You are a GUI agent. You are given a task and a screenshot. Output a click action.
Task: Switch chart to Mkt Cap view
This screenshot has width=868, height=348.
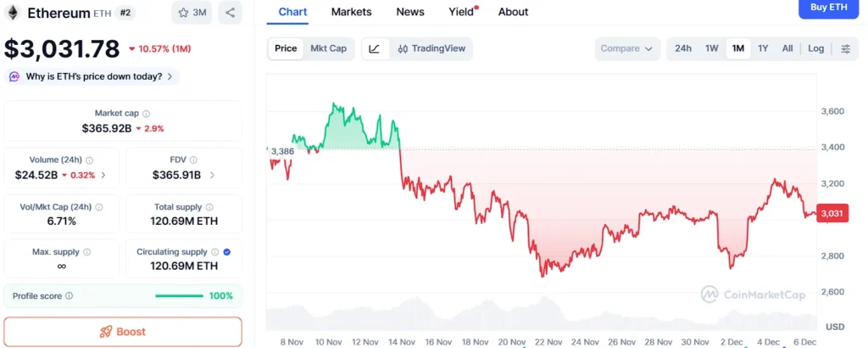328,48
